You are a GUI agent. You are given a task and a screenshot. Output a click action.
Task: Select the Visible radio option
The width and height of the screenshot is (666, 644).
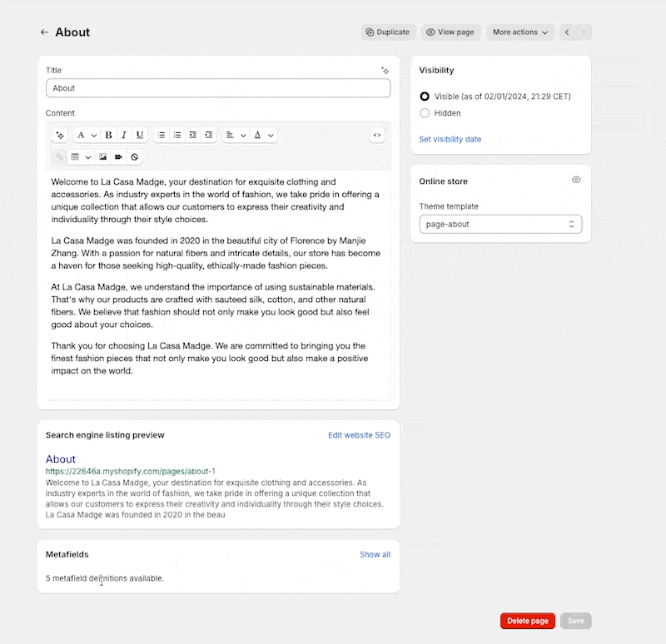[425, 97]
